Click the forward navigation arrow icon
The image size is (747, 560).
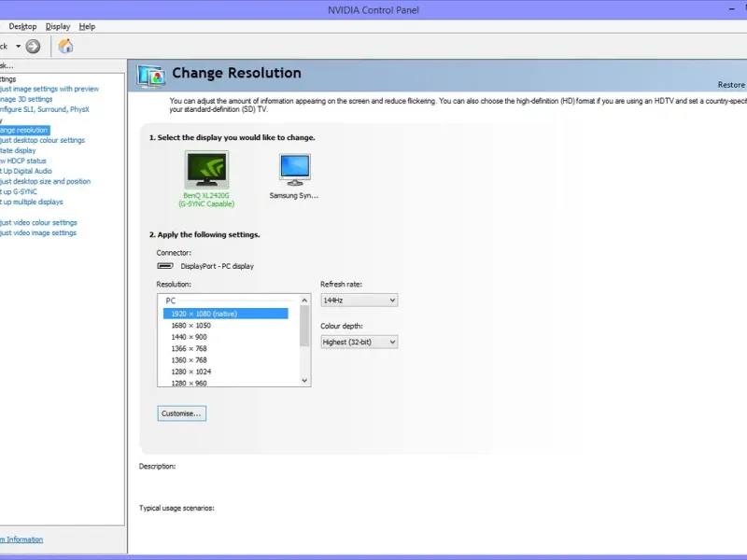(x=33, y=46)
